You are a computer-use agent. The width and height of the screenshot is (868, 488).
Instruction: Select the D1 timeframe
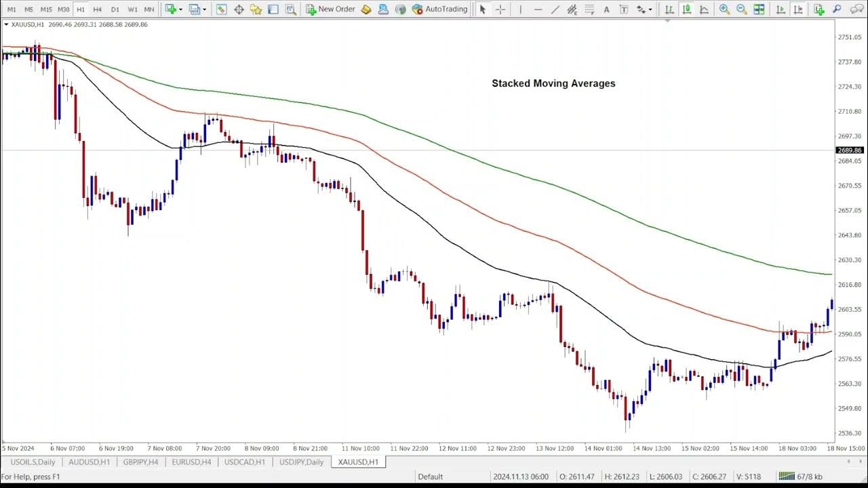[x=115, y=9]
